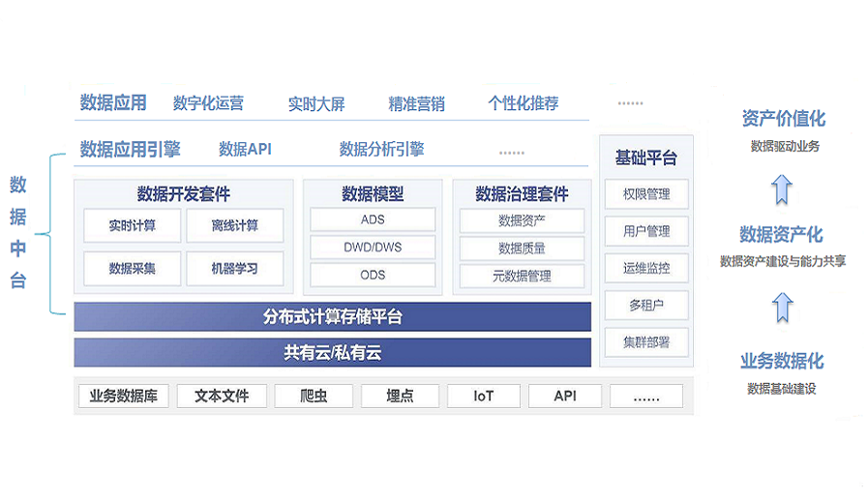Click the 分布式计算存储平台 bar
The width and height of the screenshot is (868, 496).
point(332,316)
